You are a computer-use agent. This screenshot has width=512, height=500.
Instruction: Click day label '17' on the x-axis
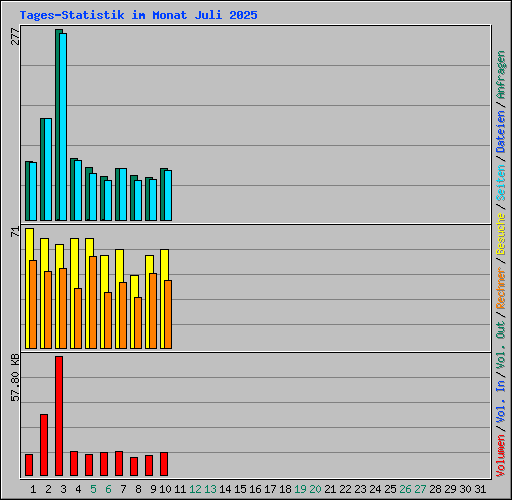click(270, 489)
